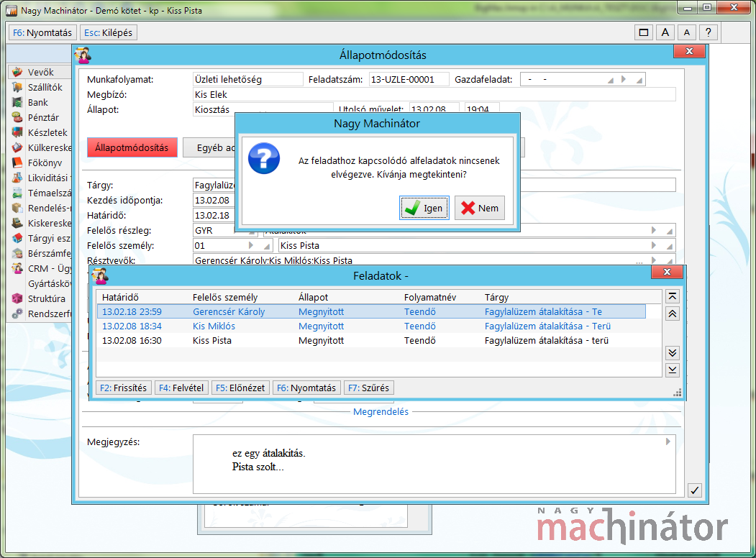
Task: Click the red Állapotmódosítás button
Action: tap(132, 147)
